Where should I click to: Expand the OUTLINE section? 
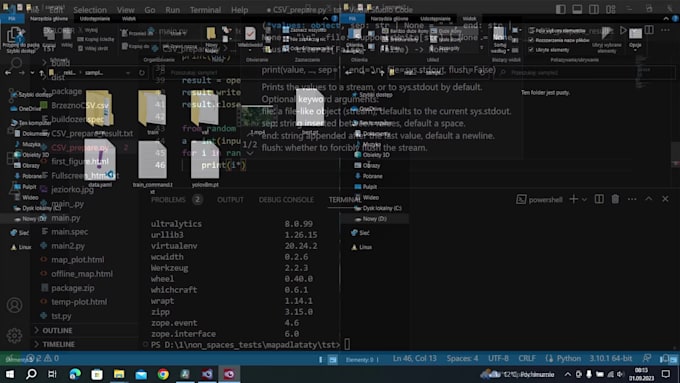[x=57, y=331]
